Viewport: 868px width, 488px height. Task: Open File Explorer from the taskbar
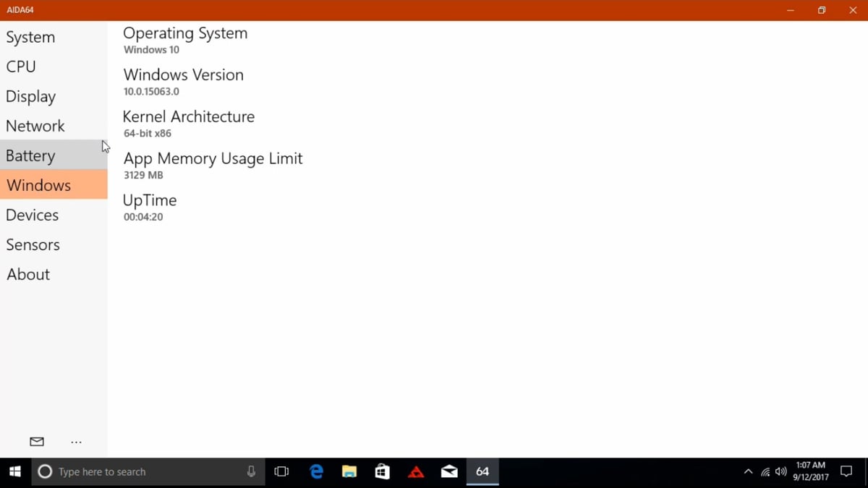pos(349,471)
